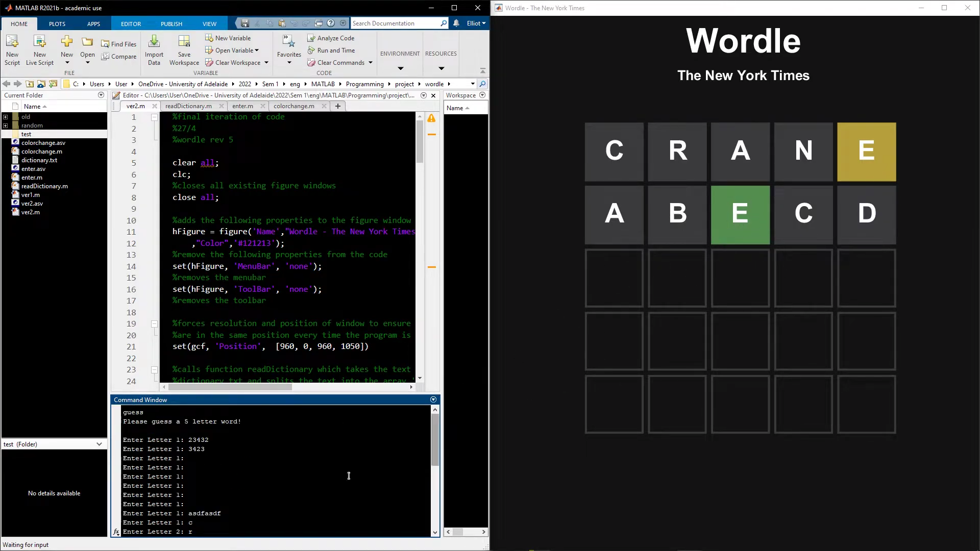Click the Find Files button

pos(119,44)
